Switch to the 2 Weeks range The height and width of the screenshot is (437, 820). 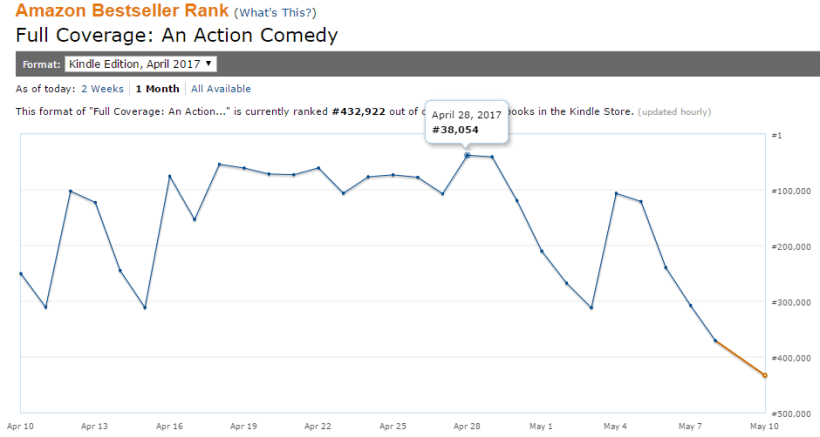(x=103, y=89)
